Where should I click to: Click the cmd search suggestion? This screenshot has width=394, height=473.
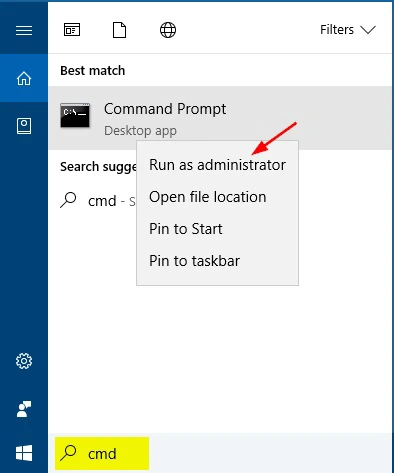tap(98, 201)
